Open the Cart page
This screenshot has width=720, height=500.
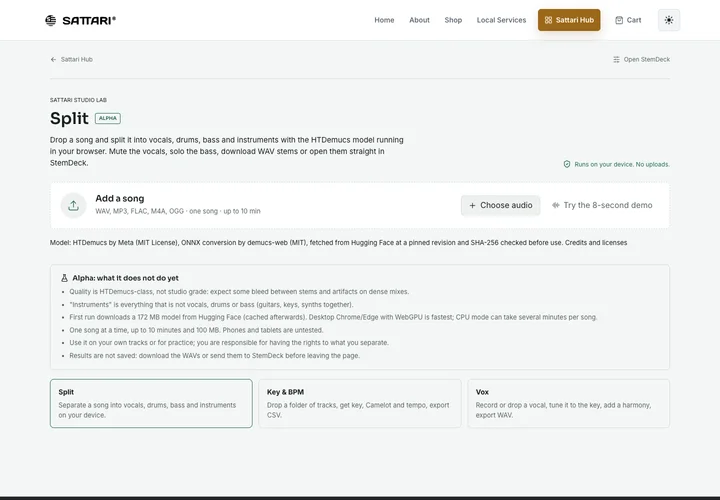tap(628, 20)
